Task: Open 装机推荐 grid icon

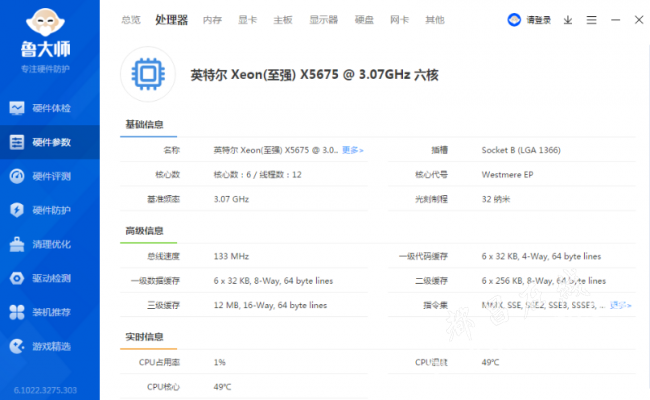Action: (x=17, y=312)
